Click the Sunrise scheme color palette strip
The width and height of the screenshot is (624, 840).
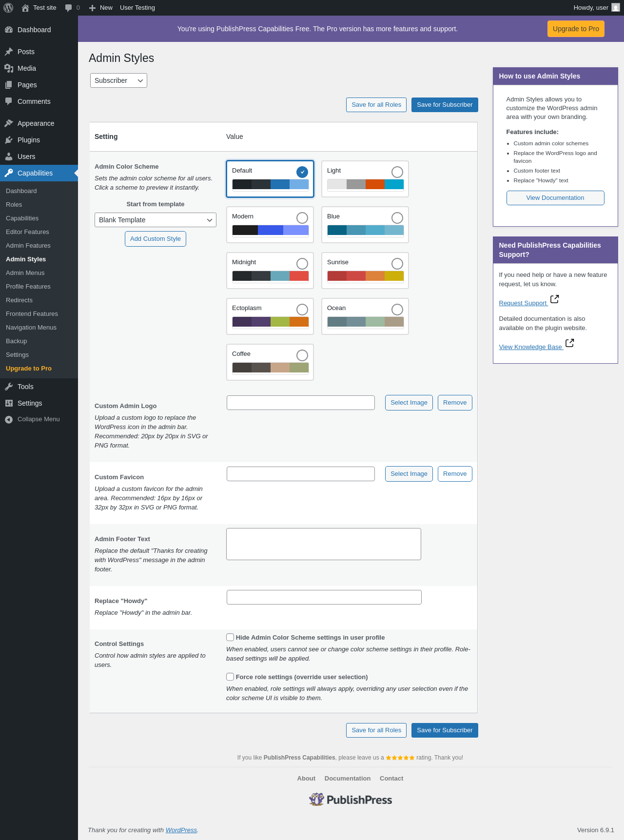point(366,276)
